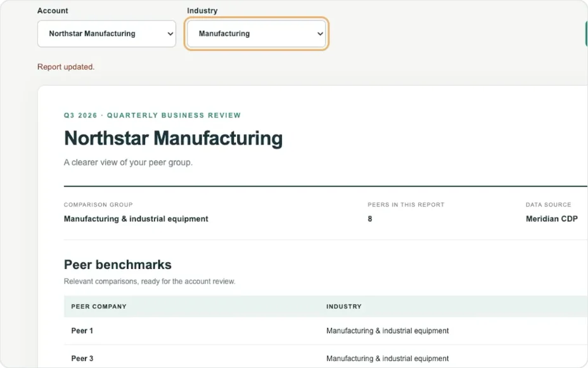Click the 'Peers in this report' label

(406, 205)
